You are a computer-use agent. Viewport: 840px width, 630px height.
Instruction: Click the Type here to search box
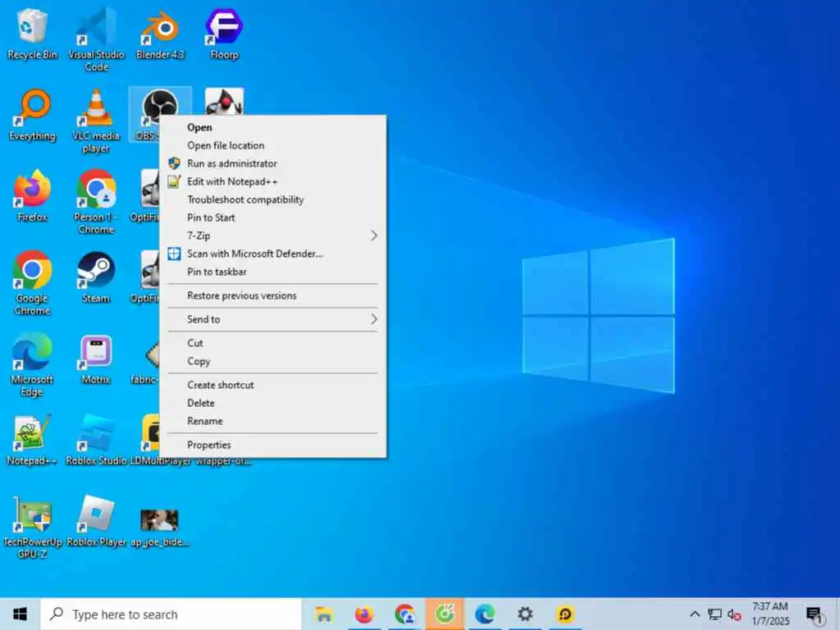[171, 614]
